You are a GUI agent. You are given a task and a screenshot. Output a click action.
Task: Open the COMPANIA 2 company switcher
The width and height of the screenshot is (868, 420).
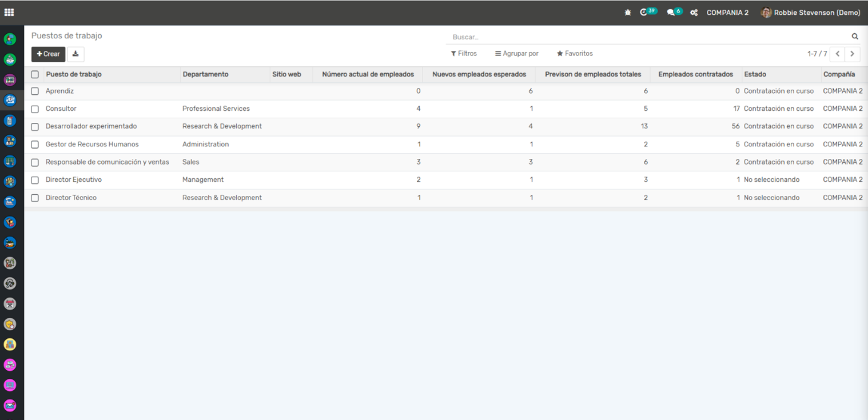coord(727,13)
